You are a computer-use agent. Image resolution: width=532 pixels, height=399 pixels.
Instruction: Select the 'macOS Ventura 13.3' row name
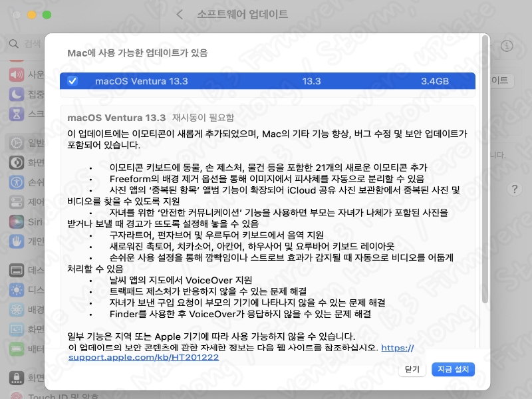(142, 81)
